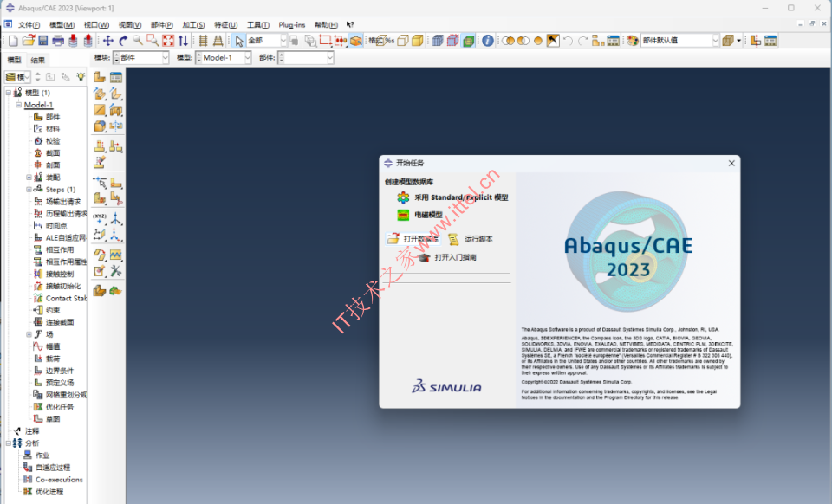Expand the Steps (1) tree node

pyautogui.click(x=29, y=189)
